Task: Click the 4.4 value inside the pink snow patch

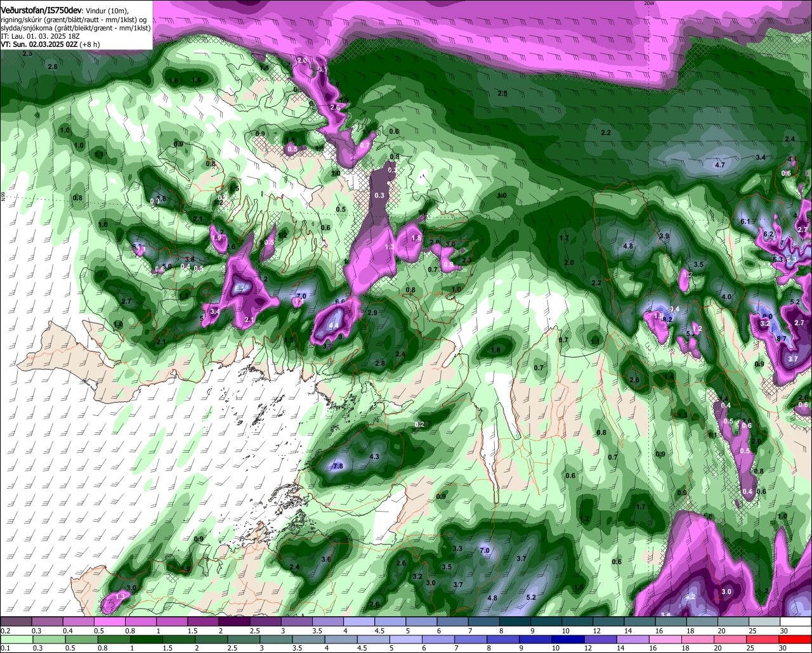Action: pos(334,326)
